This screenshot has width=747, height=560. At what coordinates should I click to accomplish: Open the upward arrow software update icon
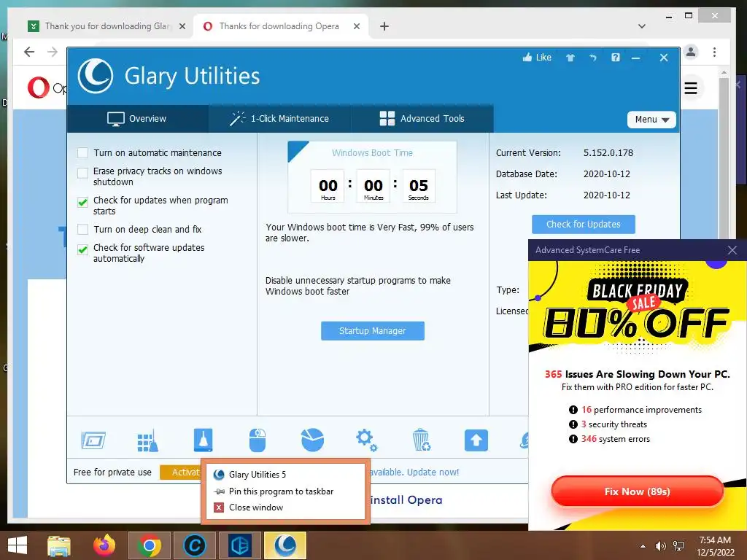[x=476, y=440]
